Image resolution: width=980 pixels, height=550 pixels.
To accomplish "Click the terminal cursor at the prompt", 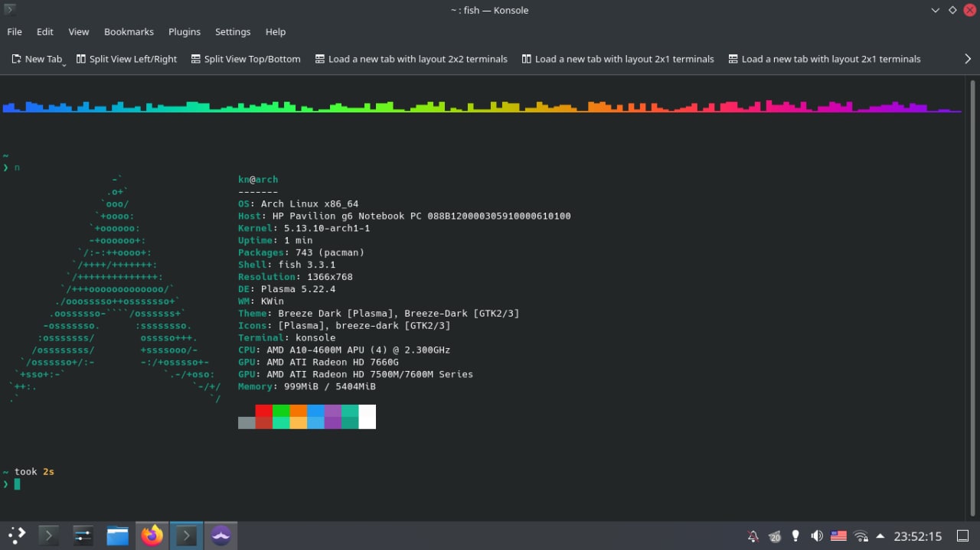I will pyautogui.click(x=17, y=484).
